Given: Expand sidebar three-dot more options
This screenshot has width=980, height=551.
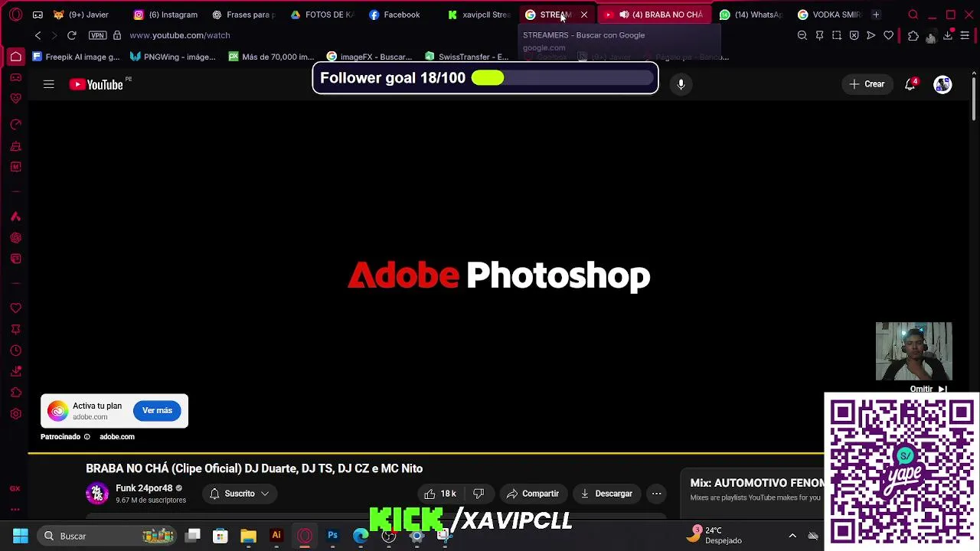Looking at the screenshot, I should coord(15,509).
